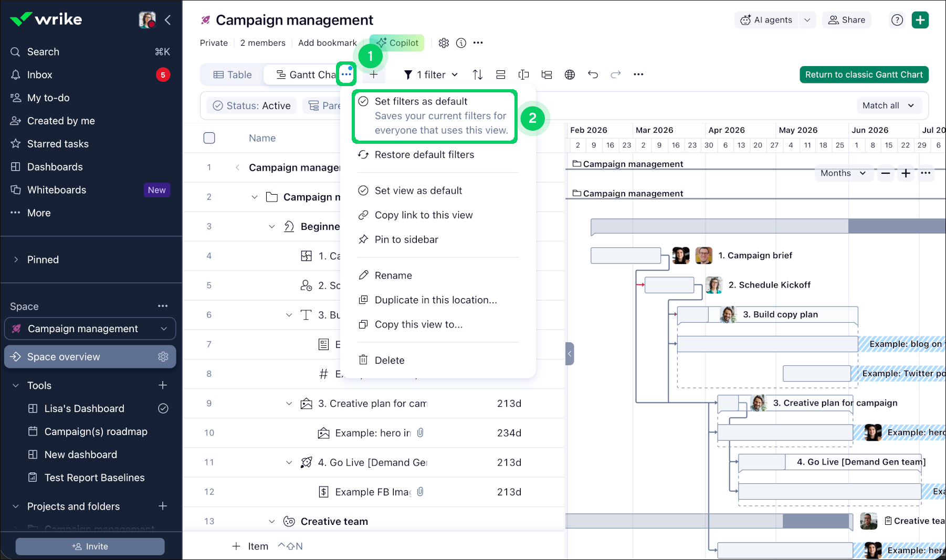Choose Set filters as default
The height and width of the screenshot is (560, 946).
[435, 116]
